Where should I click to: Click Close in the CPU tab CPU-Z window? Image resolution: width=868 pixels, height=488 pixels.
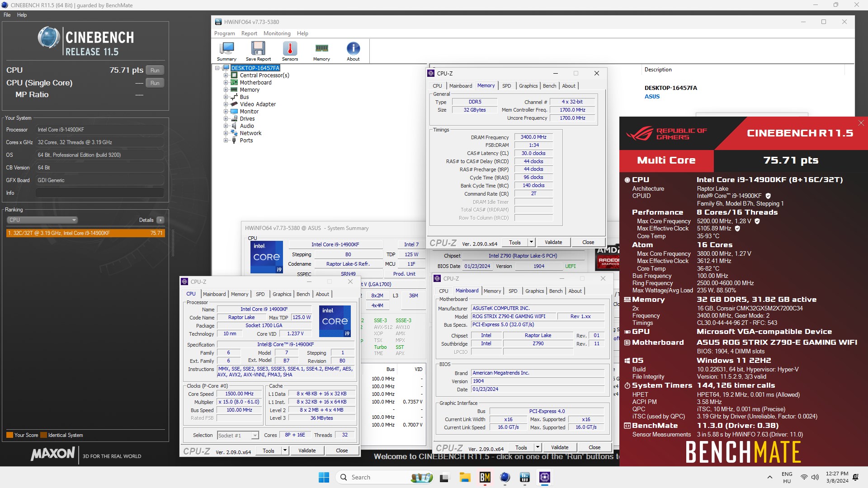pos(342,450)
